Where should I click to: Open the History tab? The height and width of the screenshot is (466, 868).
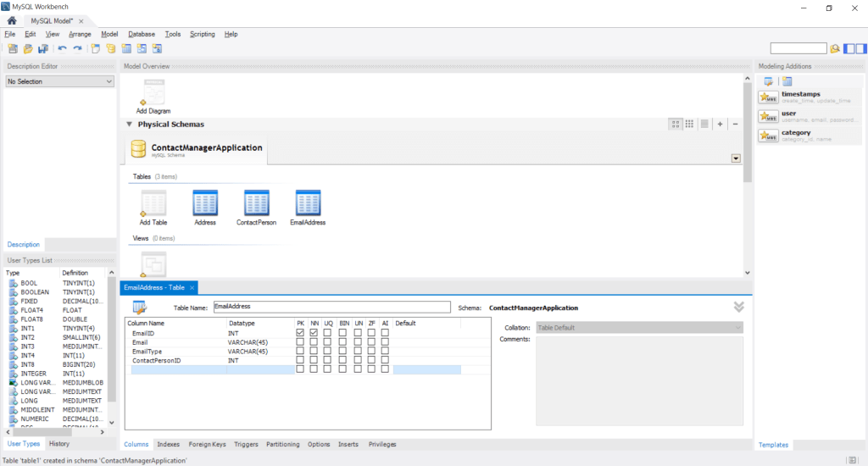(x=59, y=443)
